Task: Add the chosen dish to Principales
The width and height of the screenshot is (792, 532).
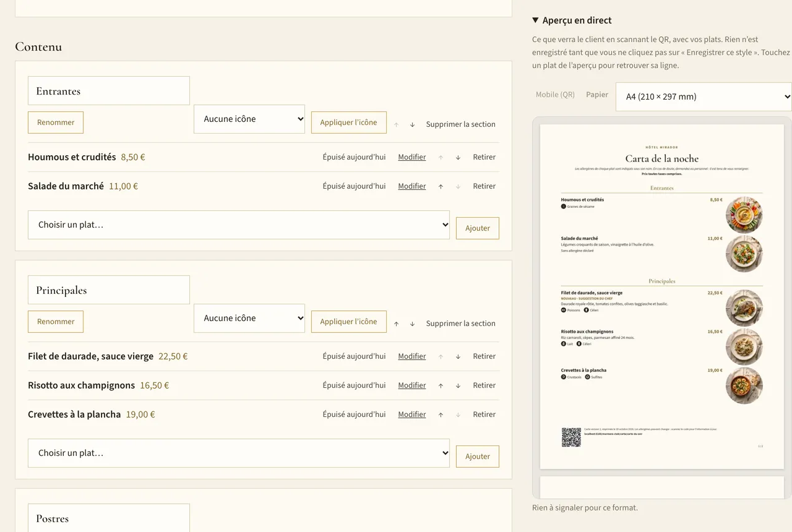Action: pos(478,457)
